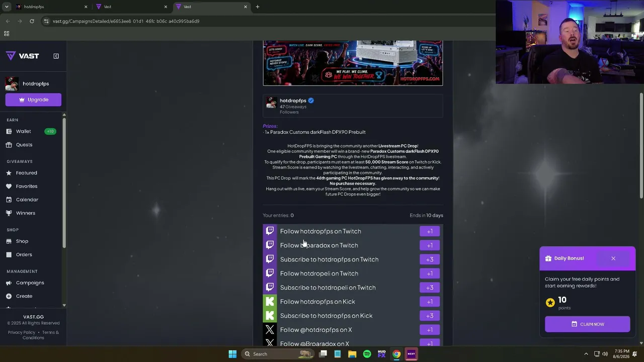Open the Terms & Conditions link
644x362 pixels.
tap(42, 335)
